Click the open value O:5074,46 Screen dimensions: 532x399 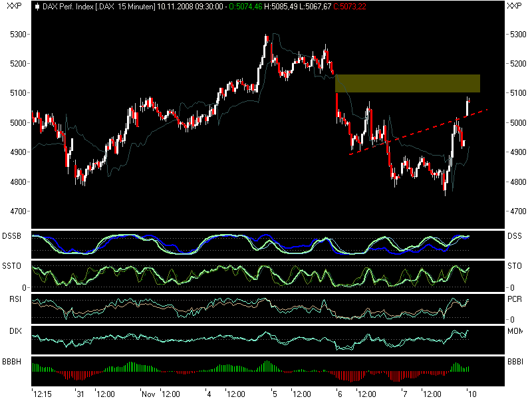click(245, 7)
